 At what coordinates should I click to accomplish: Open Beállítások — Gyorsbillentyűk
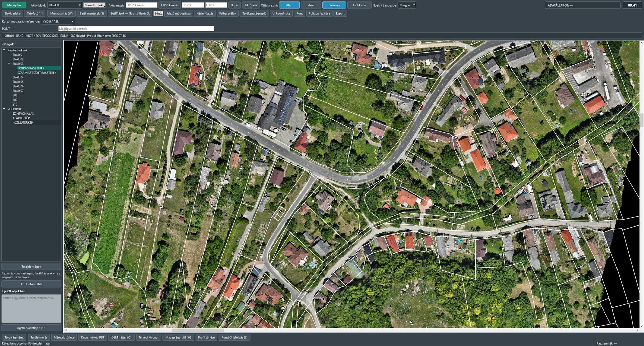130,14
